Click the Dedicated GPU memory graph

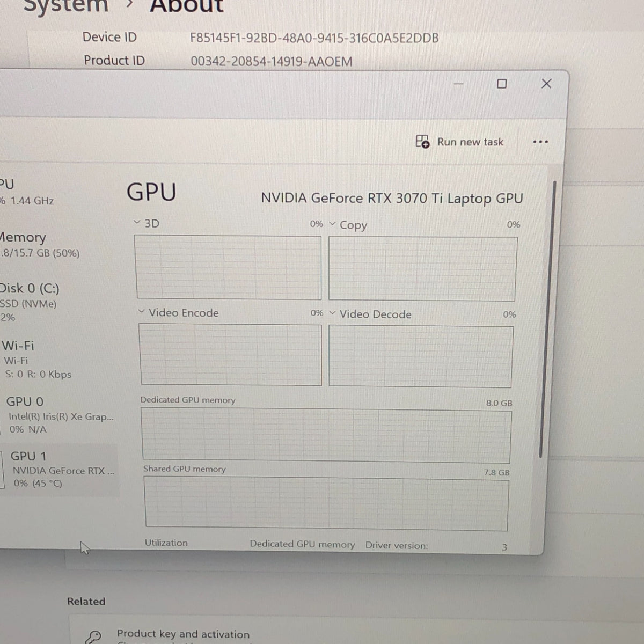pyautogui.click(x=326, y=436)
